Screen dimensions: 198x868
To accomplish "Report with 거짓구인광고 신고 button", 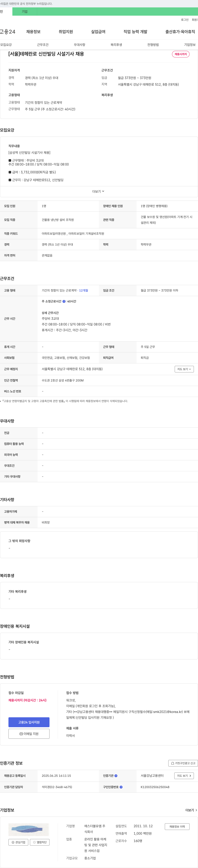I will tap(183, 763).
